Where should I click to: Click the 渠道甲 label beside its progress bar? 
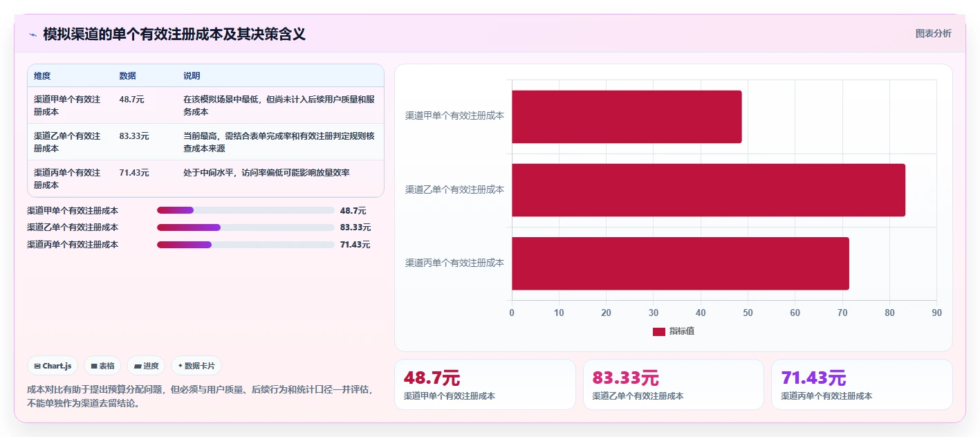pyautogui.click(x=73, y=210)
